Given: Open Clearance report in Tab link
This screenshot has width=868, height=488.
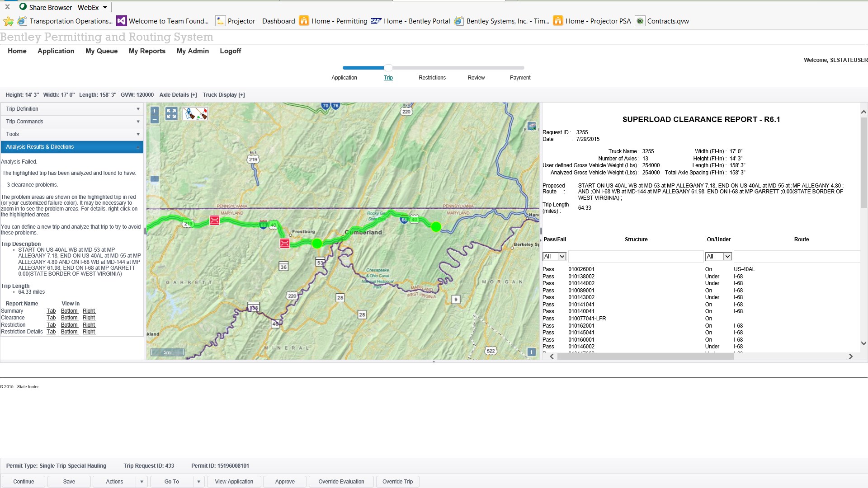Looking at the screenshot, I should [51, 318].
